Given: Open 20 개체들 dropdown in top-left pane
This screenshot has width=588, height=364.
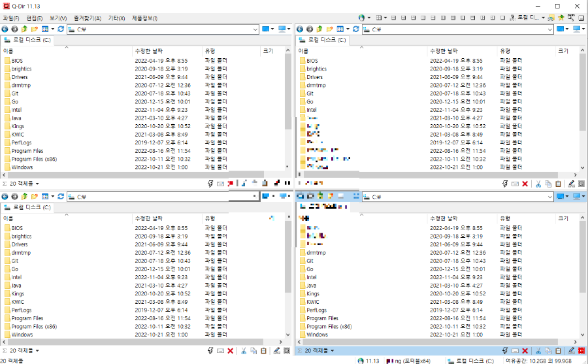Looking at the screenshot, I should pyautogui.click(x=37, y=184).
